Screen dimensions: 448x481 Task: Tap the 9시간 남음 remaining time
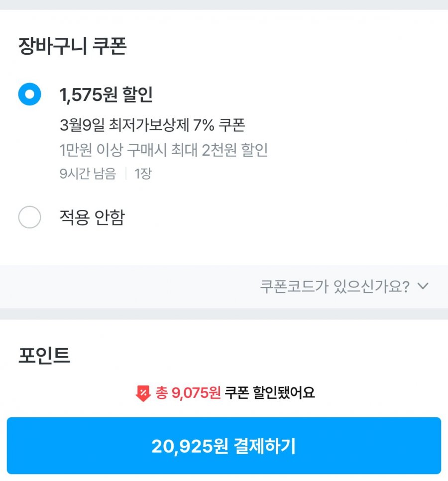click(88, 174)
